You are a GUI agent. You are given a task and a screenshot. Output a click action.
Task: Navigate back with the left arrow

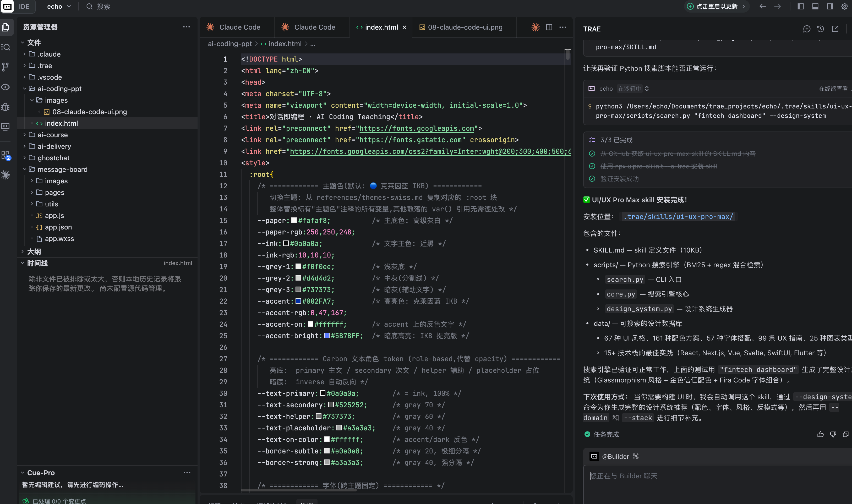pyautogui.click(x=763, y=7)
